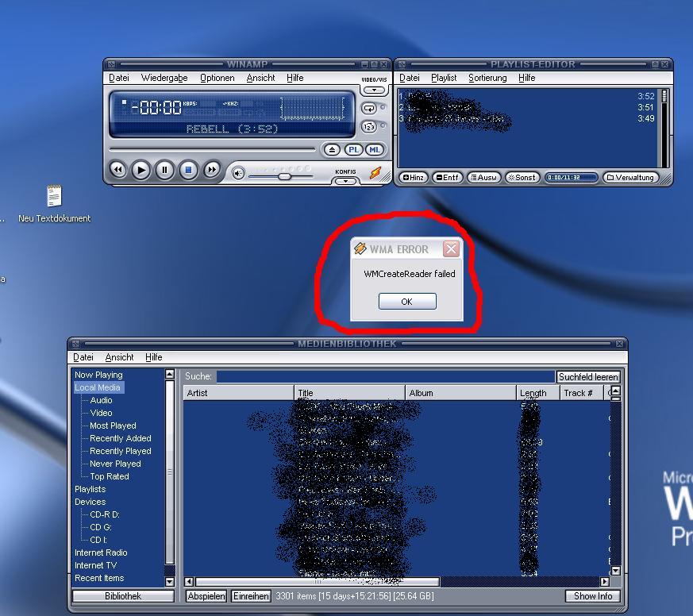The image size is (693, 616).
Task: Click the Suche search field
Action: [x=385, y=376]
